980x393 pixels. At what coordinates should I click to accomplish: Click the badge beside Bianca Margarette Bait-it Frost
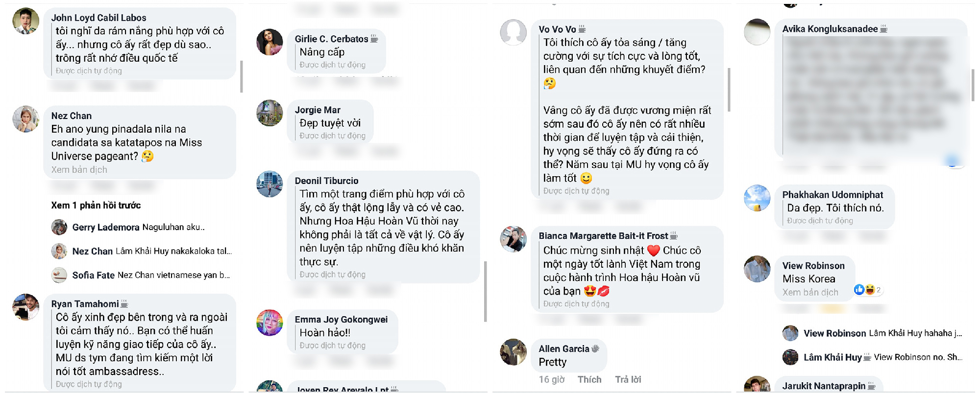click(x=674, y=236)
